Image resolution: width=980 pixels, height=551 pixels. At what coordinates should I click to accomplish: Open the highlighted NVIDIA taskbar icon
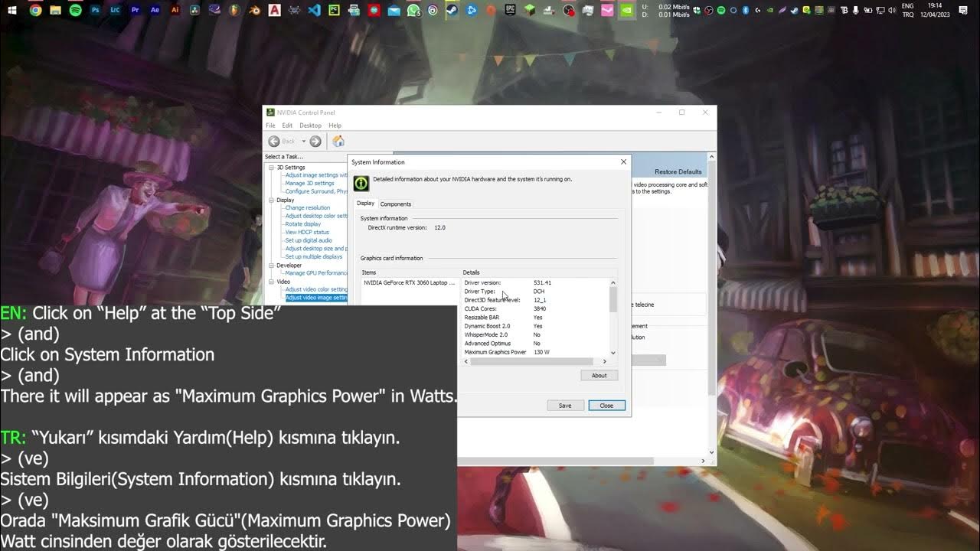pos(626,11)
